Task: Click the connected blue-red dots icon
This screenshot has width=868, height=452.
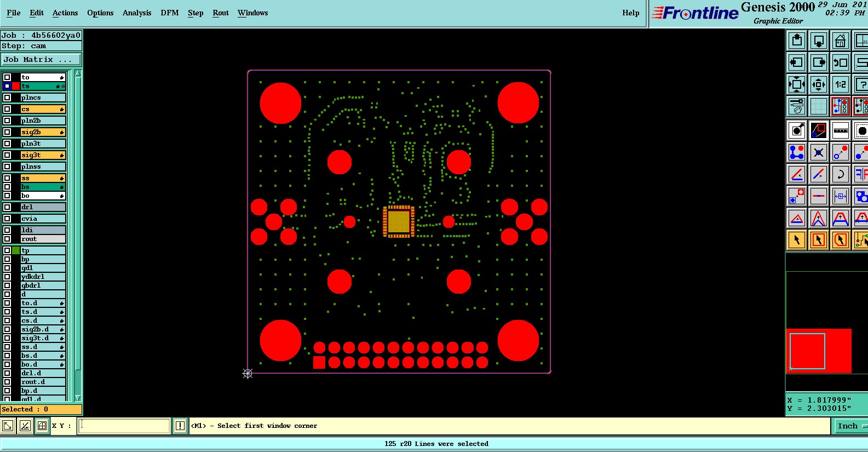Action: (797, 152)
